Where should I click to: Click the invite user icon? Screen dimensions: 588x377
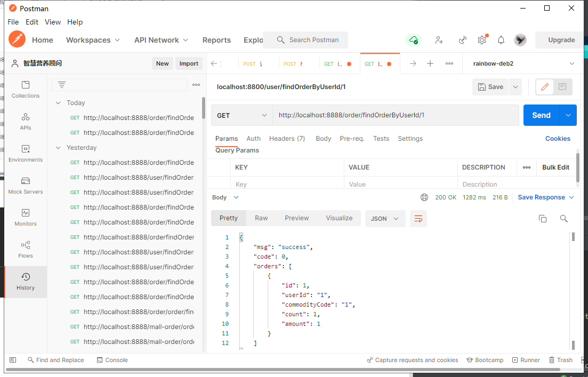point(439,40)
